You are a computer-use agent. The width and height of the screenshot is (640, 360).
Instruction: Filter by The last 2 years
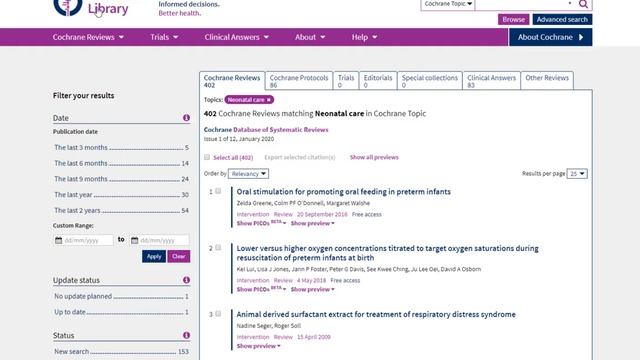pos(121,211)
